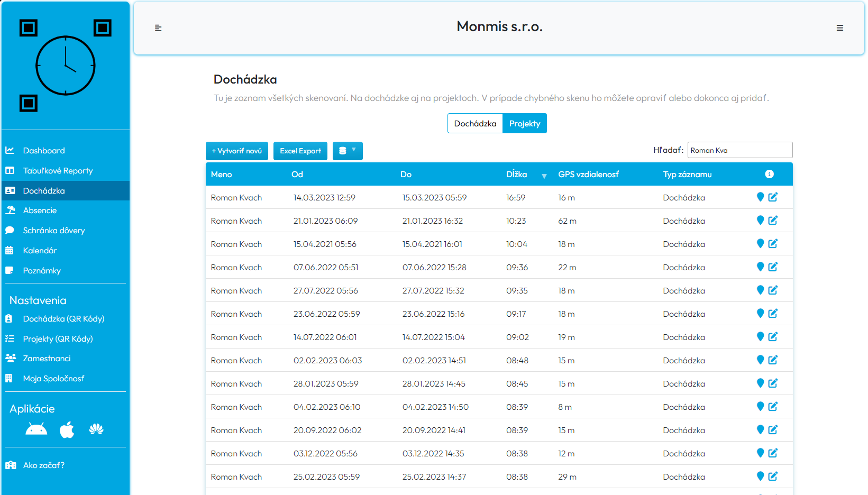Switch to the Projekty tab
The width and height of the screenshot is (868, 495).
pyautogui.click(x=525, y=123)
